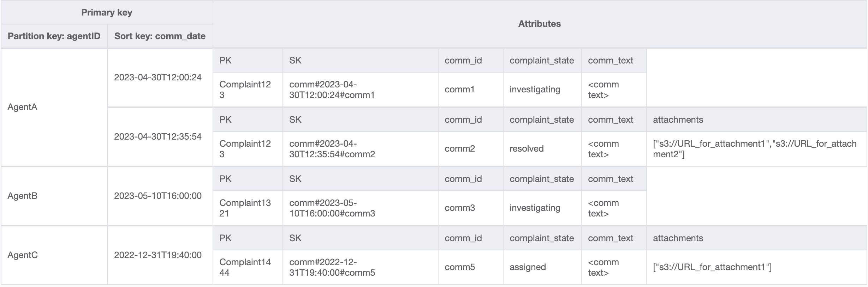
Task: Click the comm5 comm_id value
Action: coord(459,267)
